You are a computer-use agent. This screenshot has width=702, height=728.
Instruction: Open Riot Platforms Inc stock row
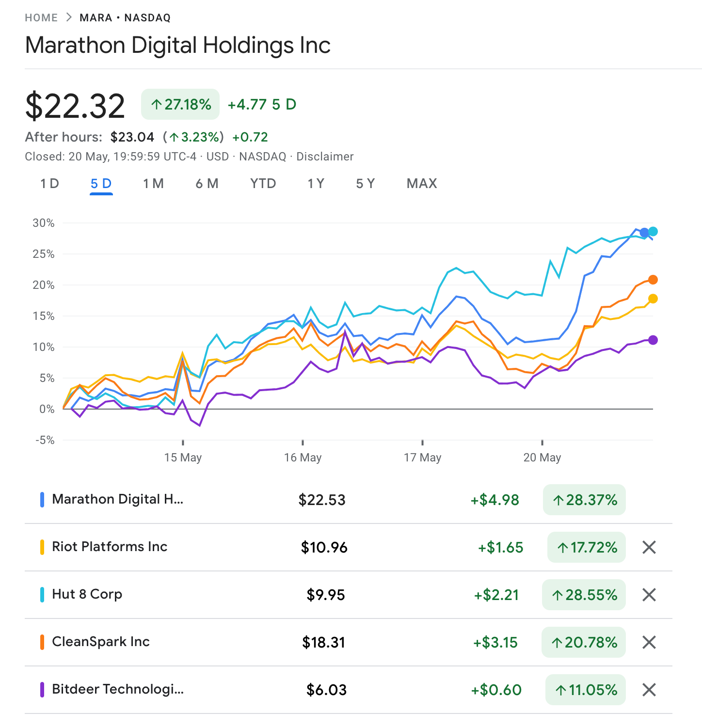(110, 547)
